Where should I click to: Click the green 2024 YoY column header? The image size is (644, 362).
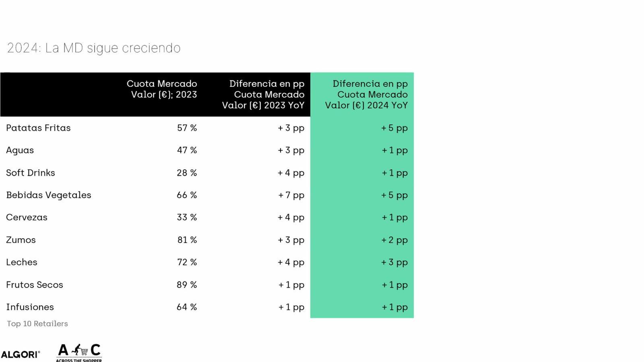pos(366,95)
